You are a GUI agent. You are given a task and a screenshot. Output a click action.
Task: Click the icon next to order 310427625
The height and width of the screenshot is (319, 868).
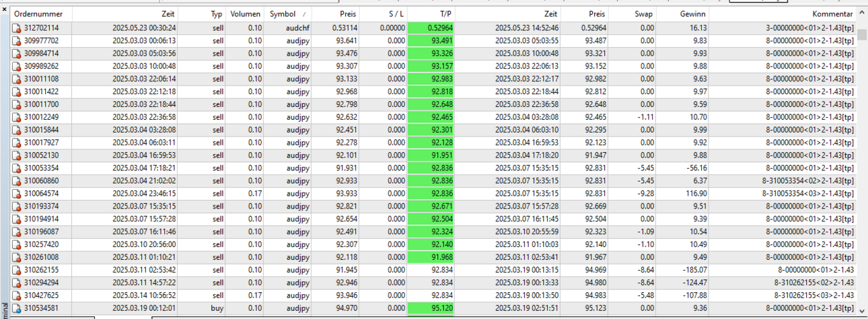tap(17, 295)
